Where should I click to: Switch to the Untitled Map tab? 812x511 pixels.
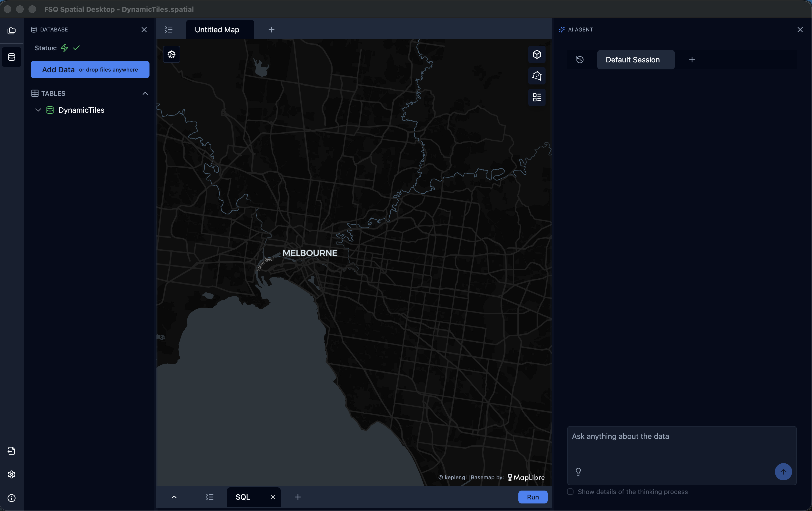pos(217,30)
